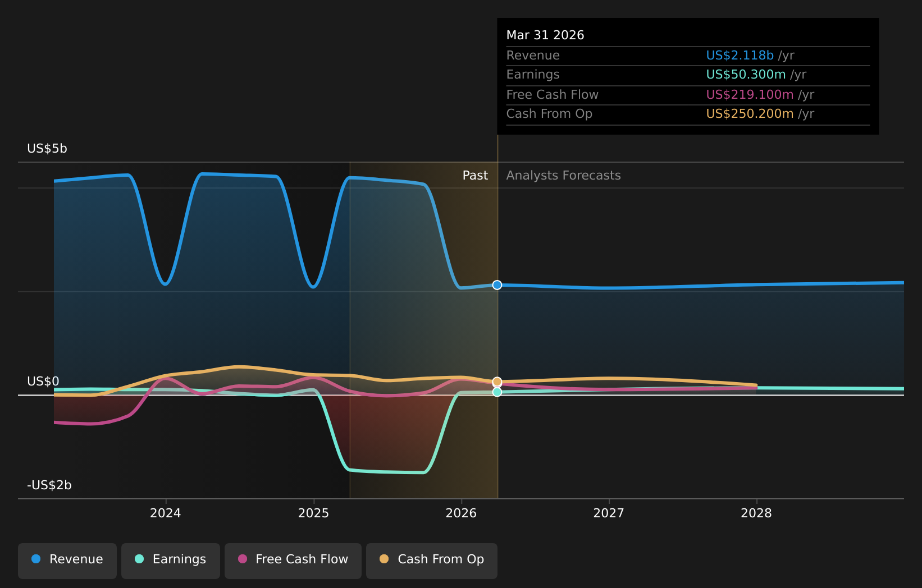Click the blue Revenue data point marker
This screenshot has width=922, height=588.
497,285
